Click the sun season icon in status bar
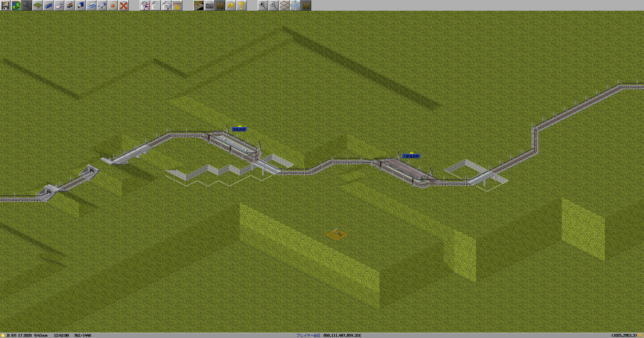The width and height of the screenshot is (644, 338). tap(3, 335)
